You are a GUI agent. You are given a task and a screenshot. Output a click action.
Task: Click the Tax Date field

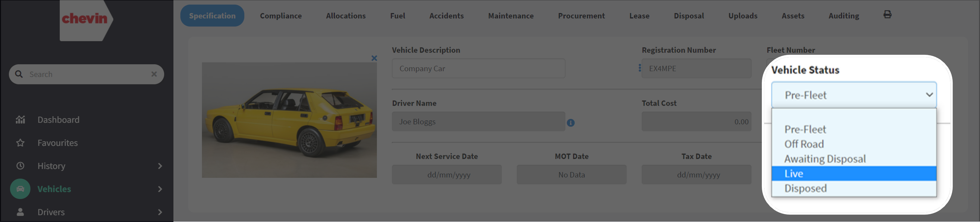697,175
